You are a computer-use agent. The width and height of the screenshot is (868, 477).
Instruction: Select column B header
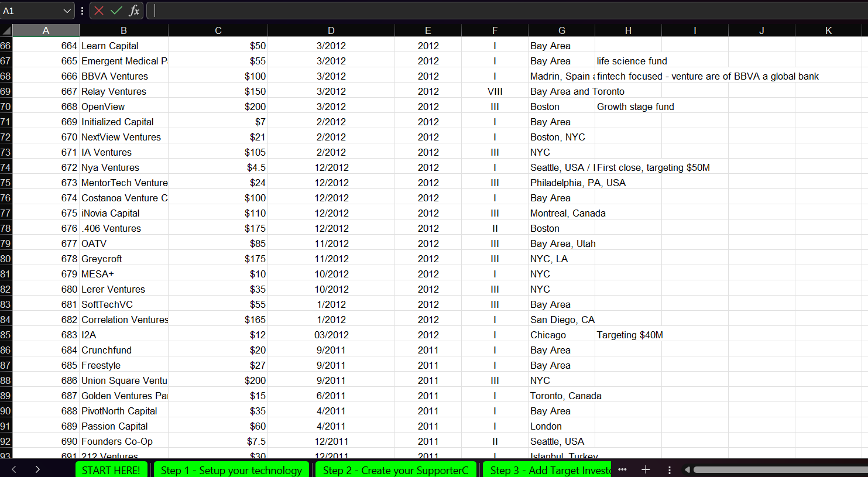click(123, 30)
